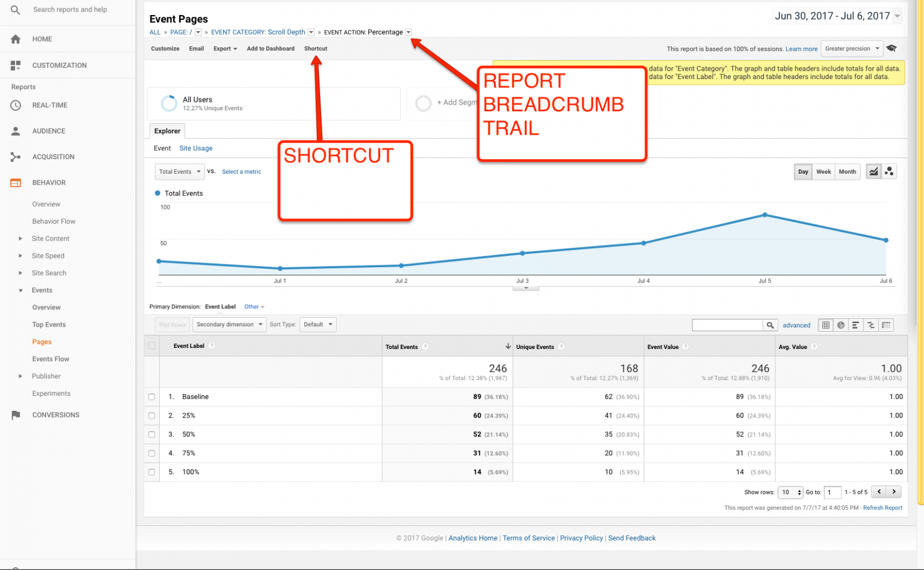Viewport: 924px width, 570px height.
Task: Open Acquisition arrows icon
Action: pos(16,157)
